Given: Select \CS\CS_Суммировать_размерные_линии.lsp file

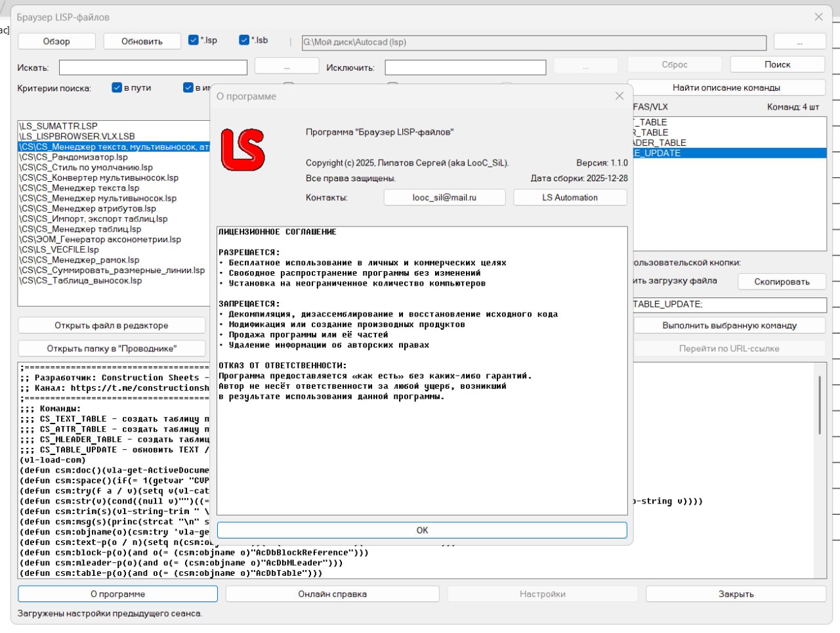Looking at the screenshot, I should [x=112, y=271].
